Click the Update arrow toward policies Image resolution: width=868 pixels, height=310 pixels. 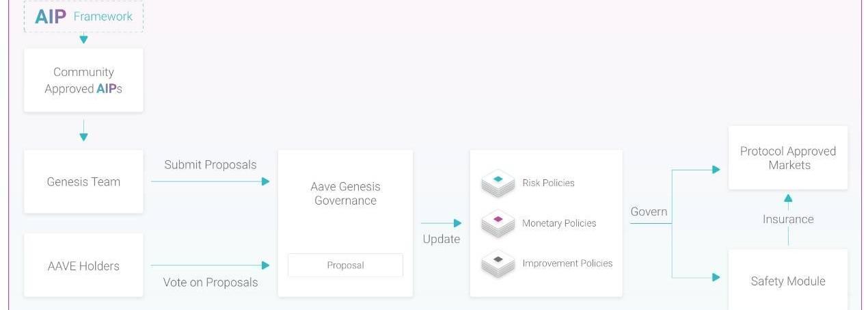tap(457, 223)
